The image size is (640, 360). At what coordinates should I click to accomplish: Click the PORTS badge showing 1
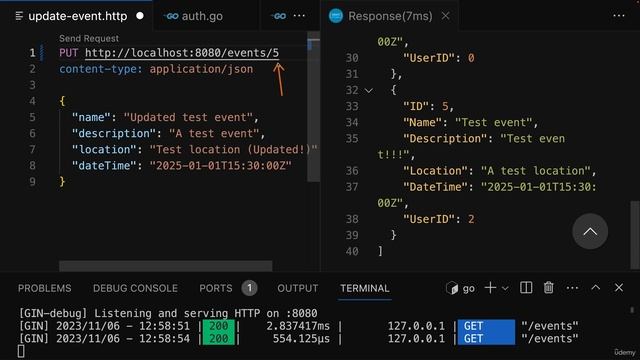click(x=249, y=288)
